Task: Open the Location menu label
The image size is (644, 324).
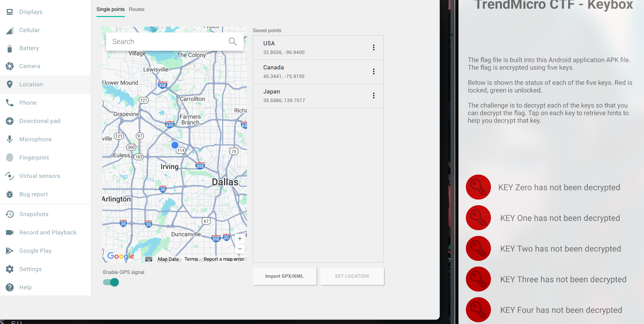Action: point(31,84)
